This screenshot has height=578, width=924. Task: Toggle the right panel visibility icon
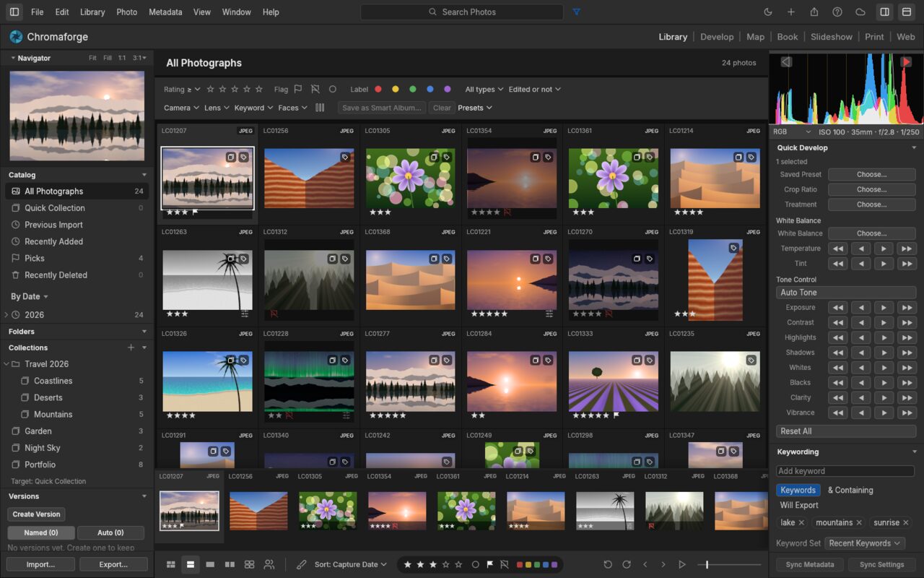[884, 12]
